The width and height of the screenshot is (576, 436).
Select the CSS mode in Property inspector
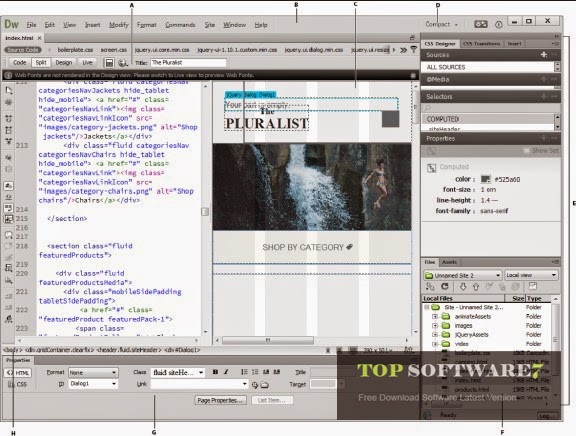18,384
